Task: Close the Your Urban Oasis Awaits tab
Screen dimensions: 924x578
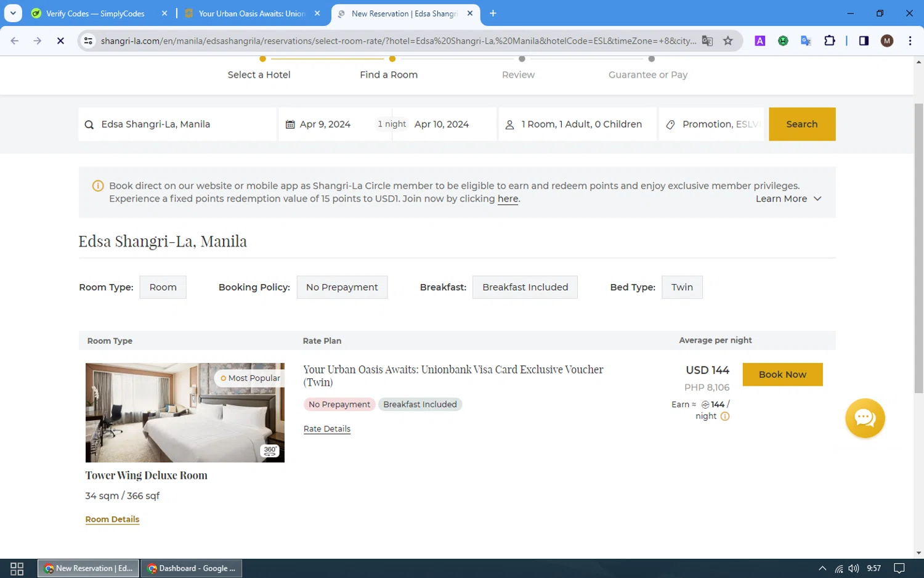Action: (x=317, y=14)
